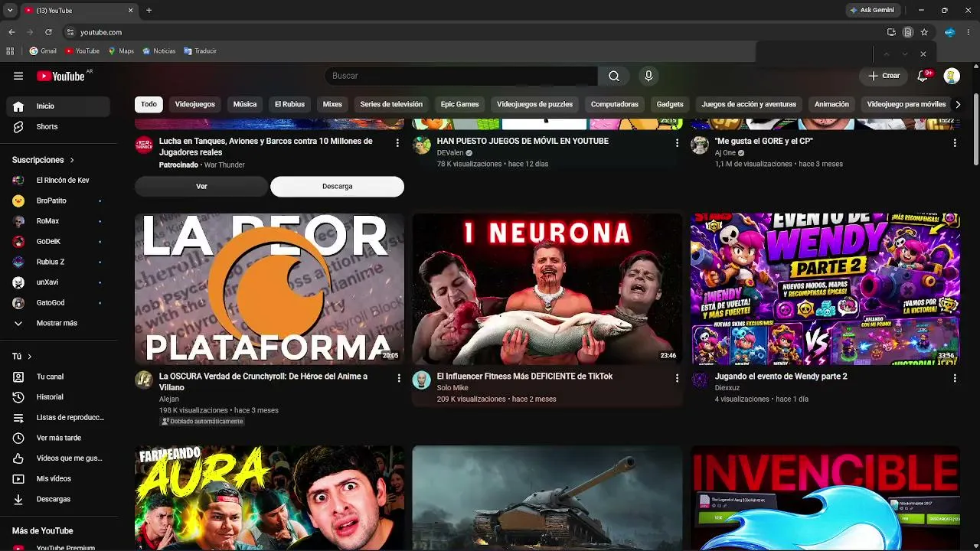Start a voice search with the microphone
980x551 pixels.
(648, 76)
